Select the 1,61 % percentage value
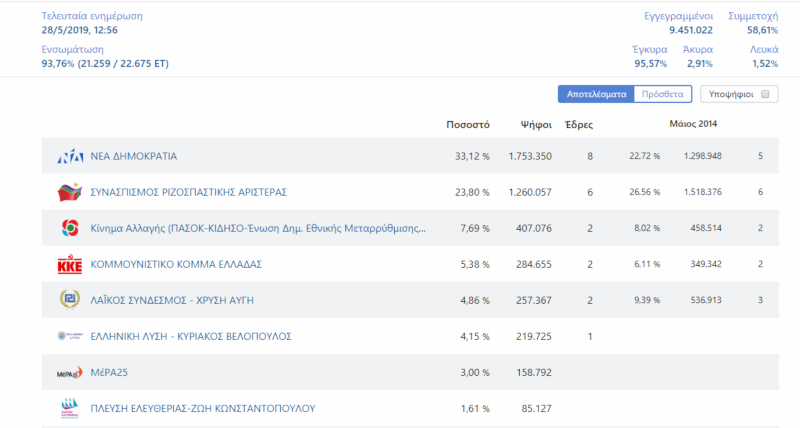The width and height of the screenshot is (800, 428). pyautogui.click(x=475, y=408)
